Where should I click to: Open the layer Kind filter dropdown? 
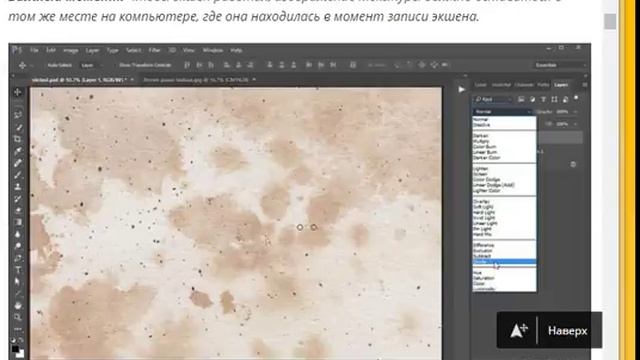[493, 99]
